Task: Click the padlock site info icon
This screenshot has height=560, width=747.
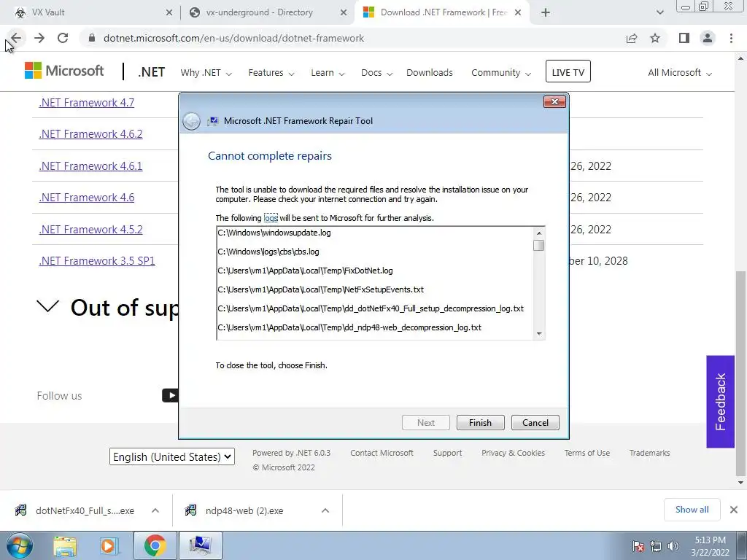Action: pyautogui.click(x=92, y=38)
